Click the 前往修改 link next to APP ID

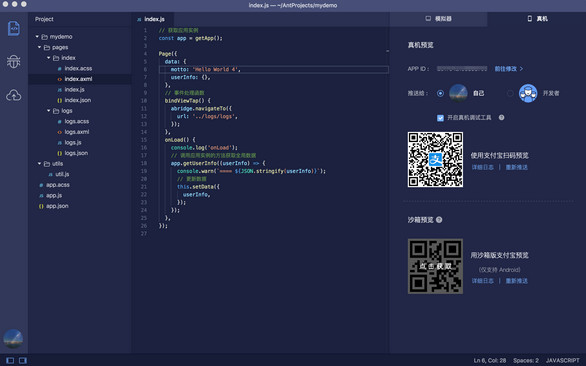[509, 69]
